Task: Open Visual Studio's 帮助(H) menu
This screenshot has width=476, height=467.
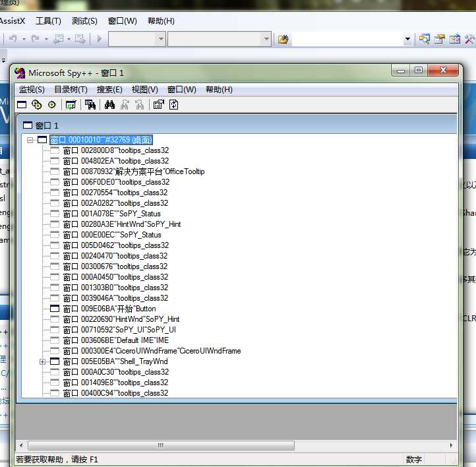Action: click(161, 21)
